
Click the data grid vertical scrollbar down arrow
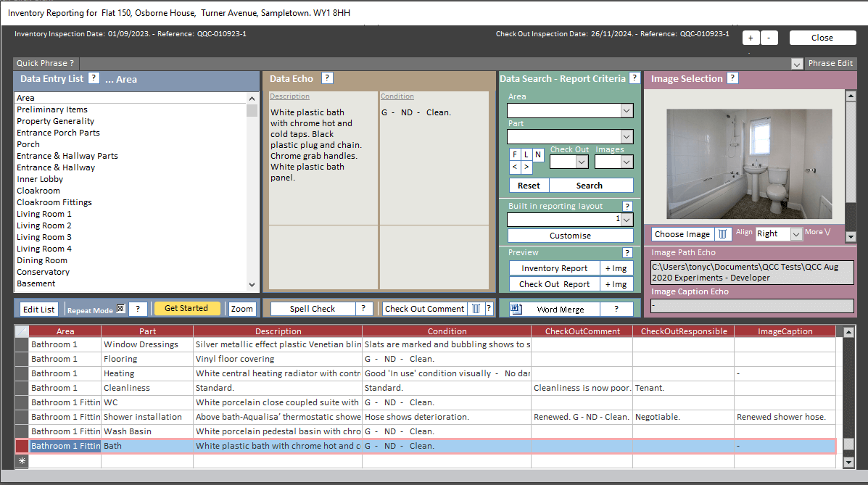[848, 462]
